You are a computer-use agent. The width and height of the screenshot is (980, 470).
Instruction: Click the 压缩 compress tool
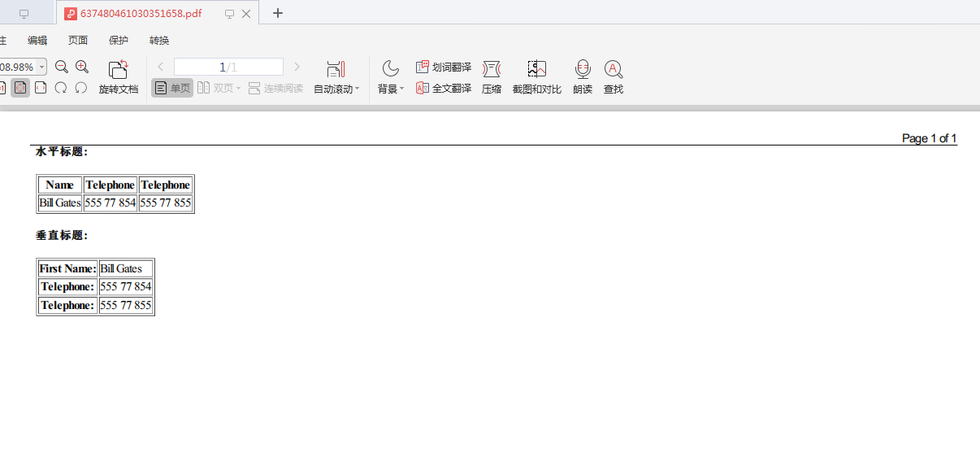[492, 78]
